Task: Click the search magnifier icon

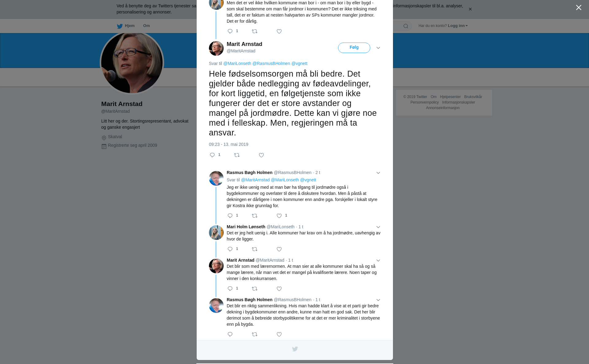Action: click(406, 26)
